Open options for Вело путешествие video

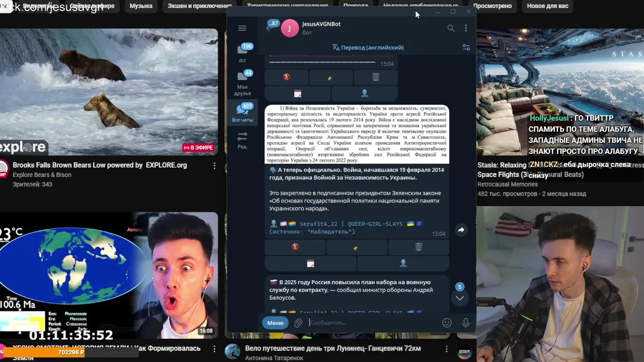pyautogui.click(x=446, y=349)
